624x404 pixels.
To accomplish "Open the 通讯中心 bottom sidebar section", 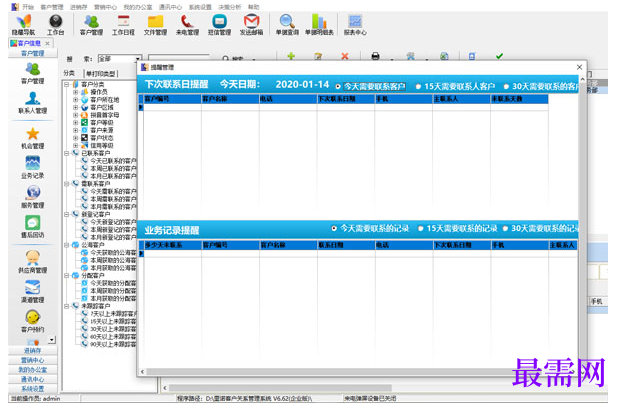I will 33,379.
